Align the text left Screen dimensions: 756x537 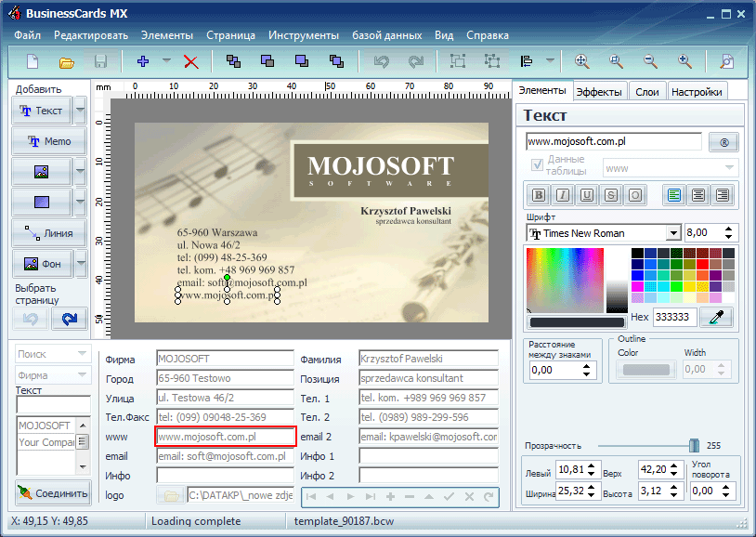click(674, 195)
